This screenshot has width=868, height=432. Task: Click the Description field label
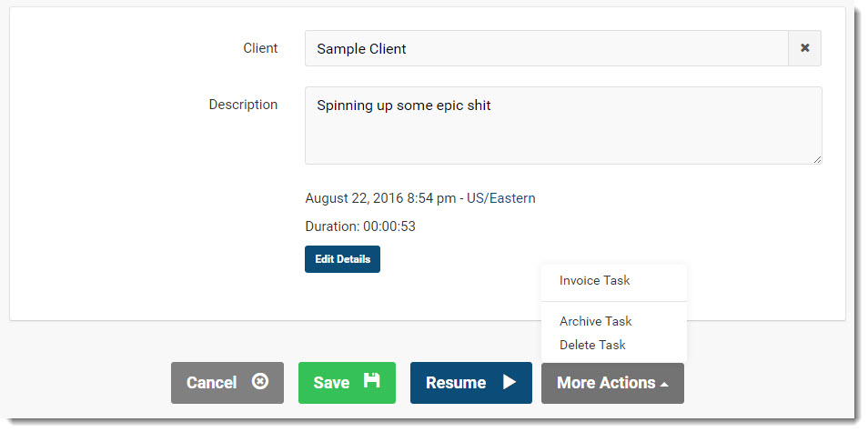coord(243,105)
